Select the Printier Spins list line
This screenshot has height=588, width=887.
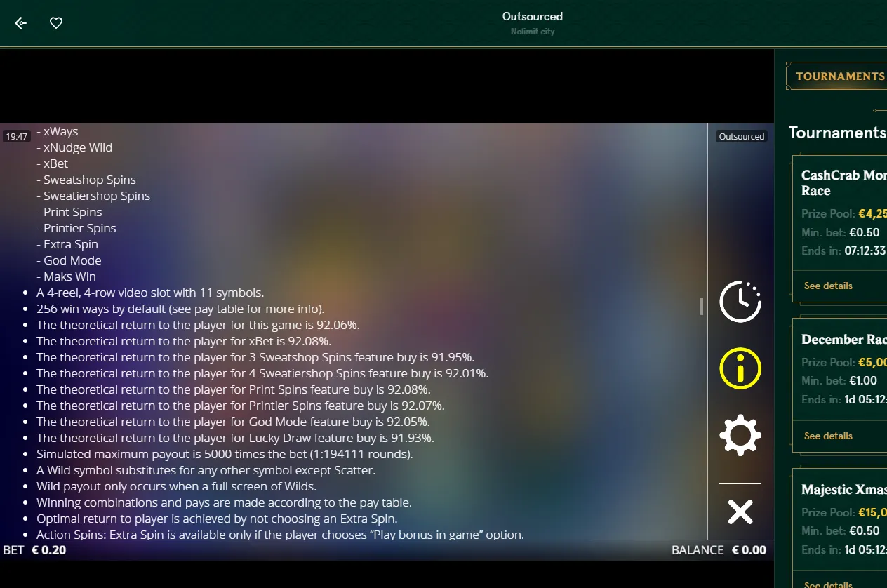click(76, 228)
